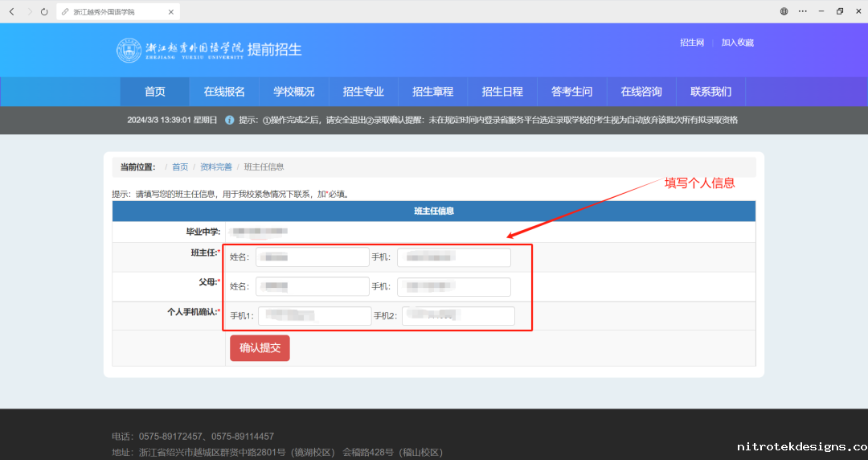This screenshot has height=460, width=868.
Task: Open 学校概况 navigation item
Action: pos(294,92)
